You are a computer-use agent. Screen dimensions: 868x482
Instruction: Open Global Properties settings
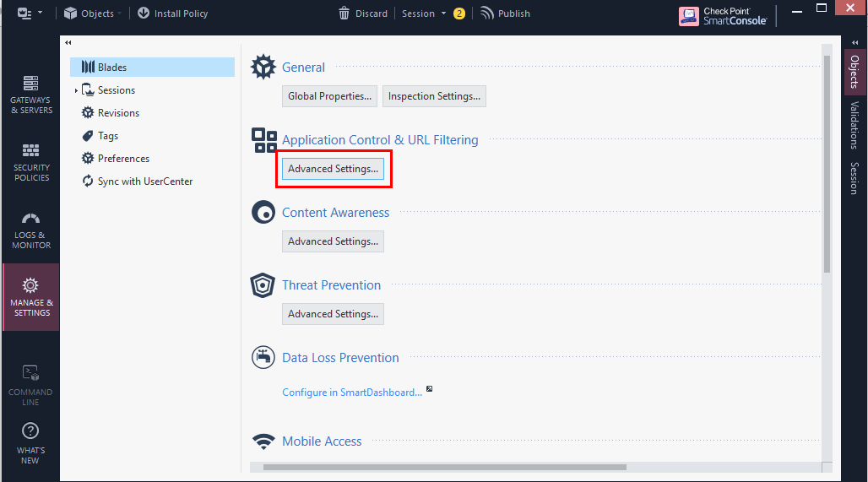tap(329, 96)
